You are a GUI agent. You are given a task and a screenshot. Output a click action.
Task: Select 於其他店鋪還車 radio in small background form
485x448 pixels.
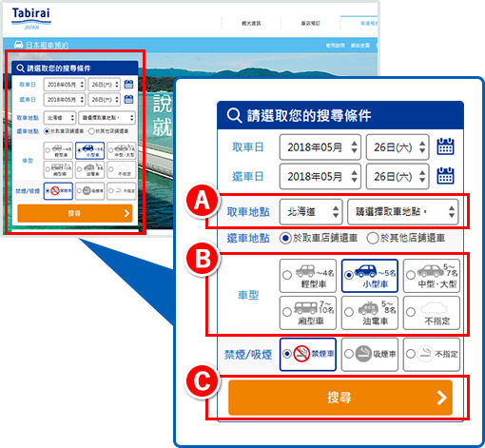[x=91, y=131]
